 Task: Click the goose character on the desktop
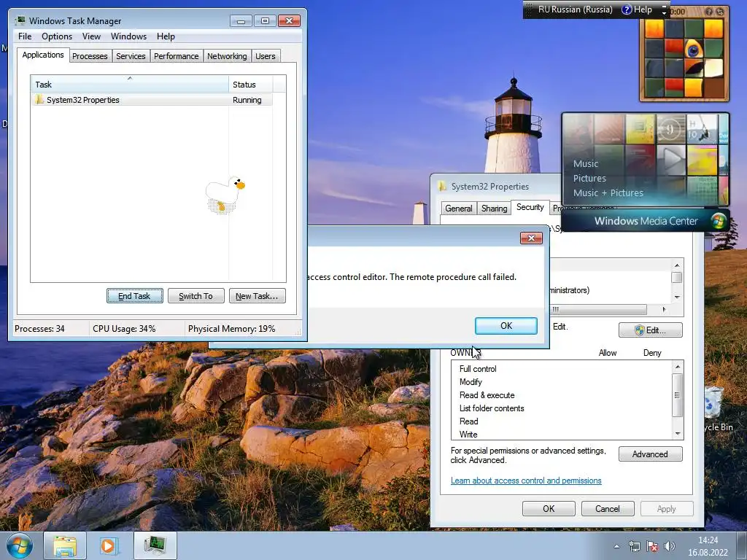click(225, 195)
